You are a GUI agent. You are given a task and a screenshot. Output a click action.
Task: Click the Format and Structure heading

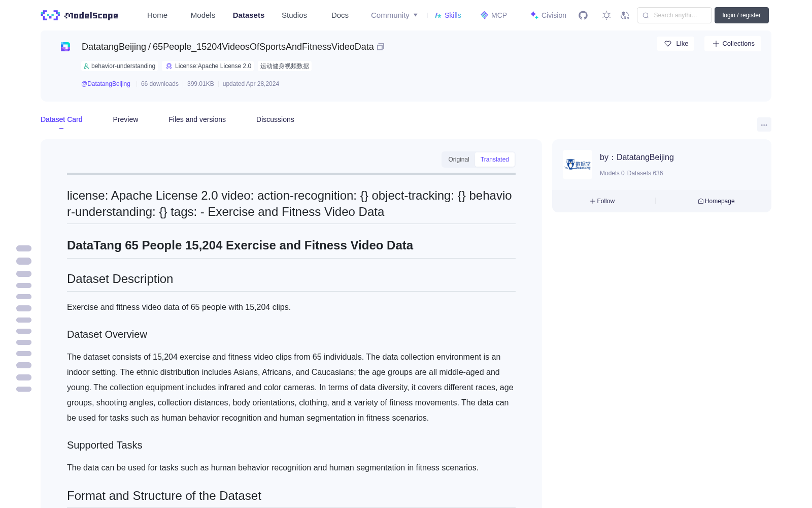pyautogui.click(x=164, y=496)
